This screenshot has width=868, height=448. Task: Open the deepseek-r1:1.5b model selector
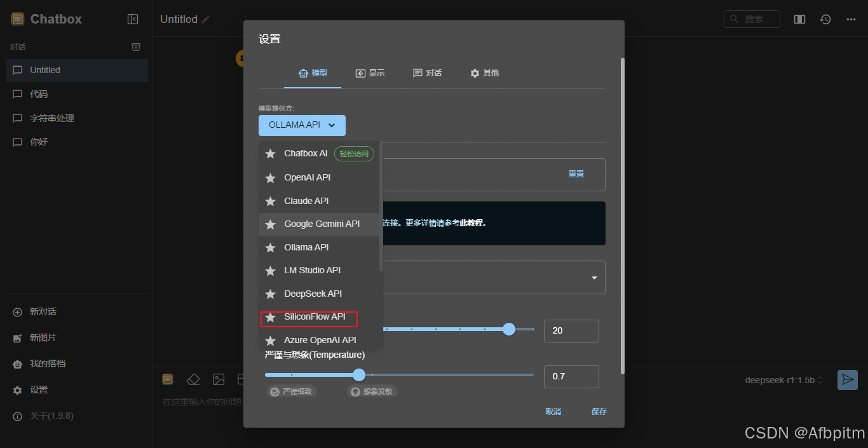click(x=784, y=380)
